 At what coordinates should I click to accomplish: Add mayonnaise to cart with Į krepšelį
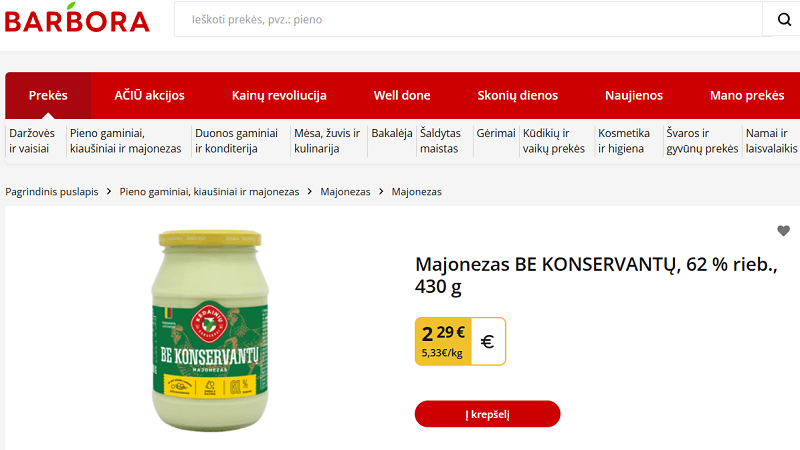coord(487,414)
